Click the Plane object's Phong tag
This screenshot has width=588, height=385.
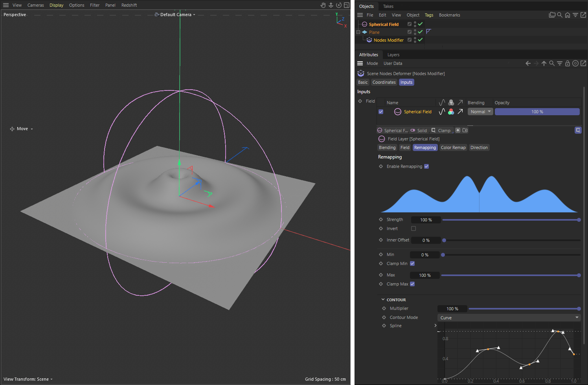[x=428, y=31]
